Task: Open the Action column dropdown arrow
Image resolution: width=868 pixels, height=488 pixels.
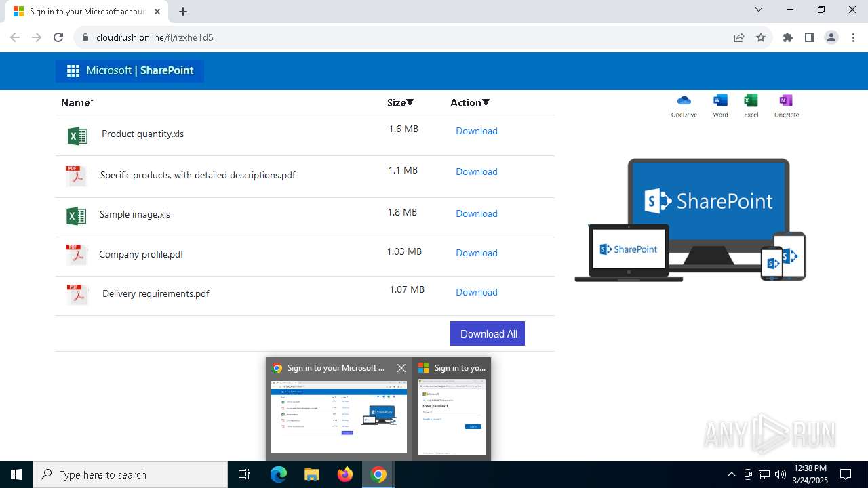Action: pyautogui.click(x=486, y=102)
